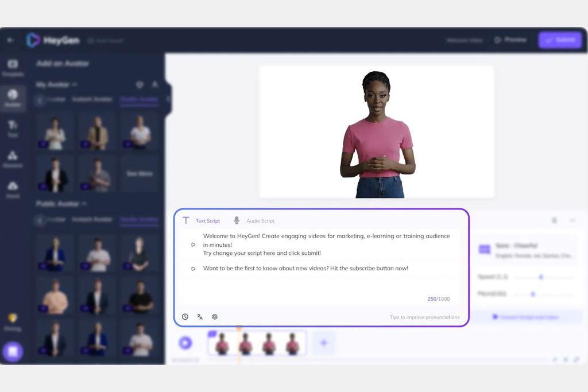Switch to the Audio Script tab
The height and width of the screenshot is (392, 588).
tap(260, 221)
